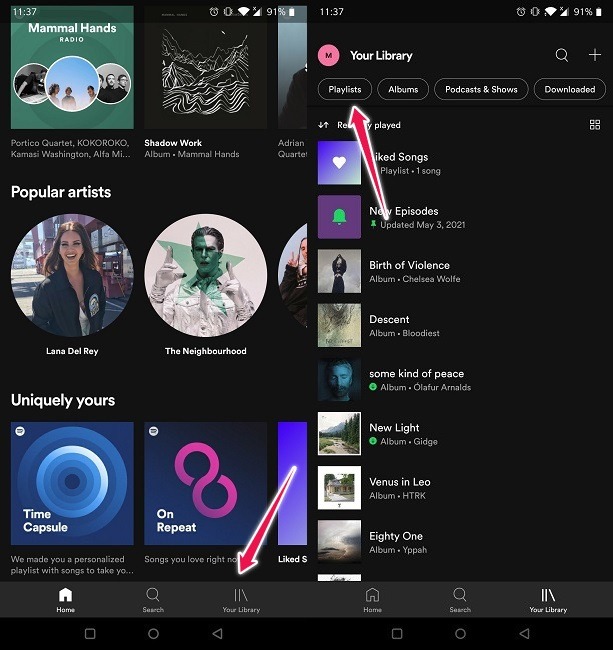The height and width of the screenshot is (650, 613).
Task: Open New Episodes list
Action: pyautogui.click(x=460, y=217)
